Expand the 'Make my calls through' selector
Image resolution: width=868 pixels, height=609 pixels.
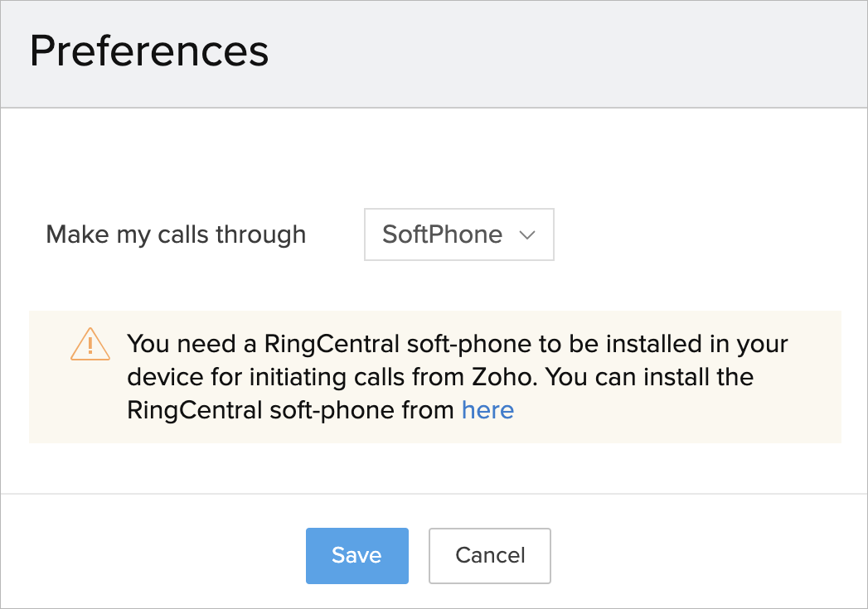[458, 234]
